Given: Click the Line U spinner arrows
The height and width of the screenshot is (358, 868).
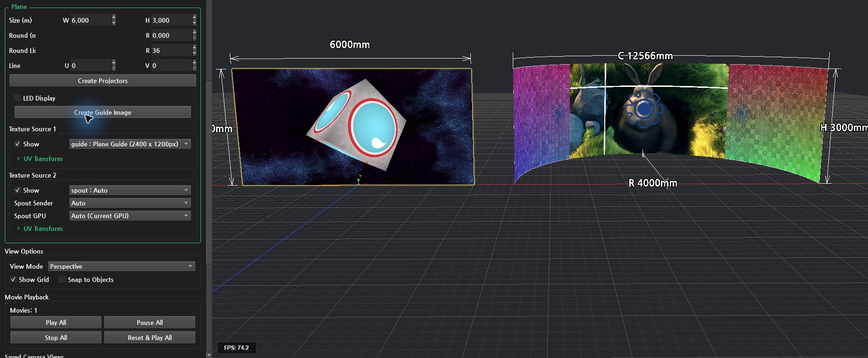Looking at the screenshot, I should (x=114, y=66).
